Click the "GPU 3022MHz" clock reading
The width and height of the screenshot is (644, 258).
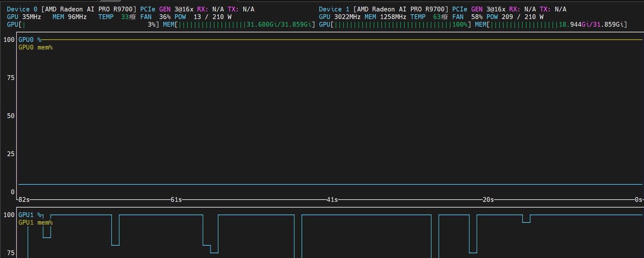tap(340, 17)
